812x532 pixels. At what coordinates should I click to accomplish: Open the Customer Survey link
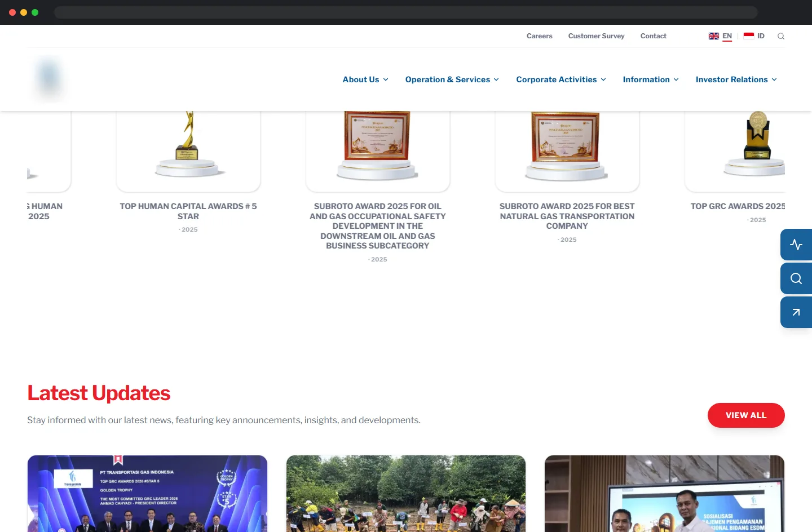597,36
